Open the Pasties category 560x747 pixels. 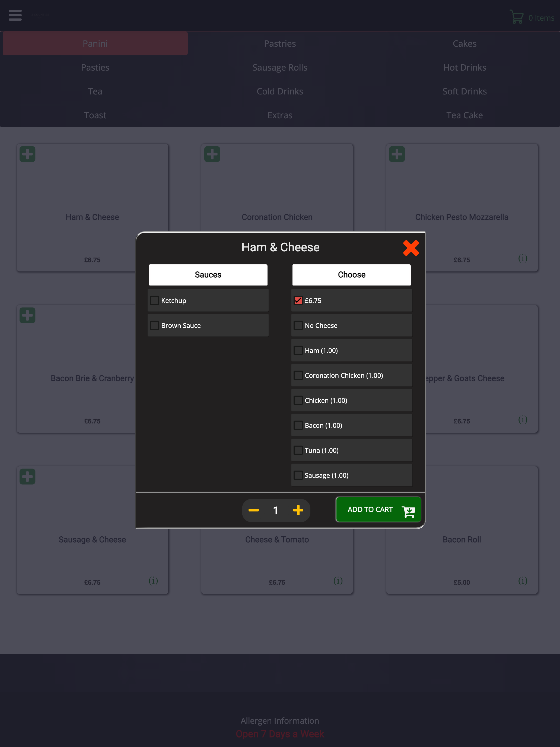click(x=95, y=68)
